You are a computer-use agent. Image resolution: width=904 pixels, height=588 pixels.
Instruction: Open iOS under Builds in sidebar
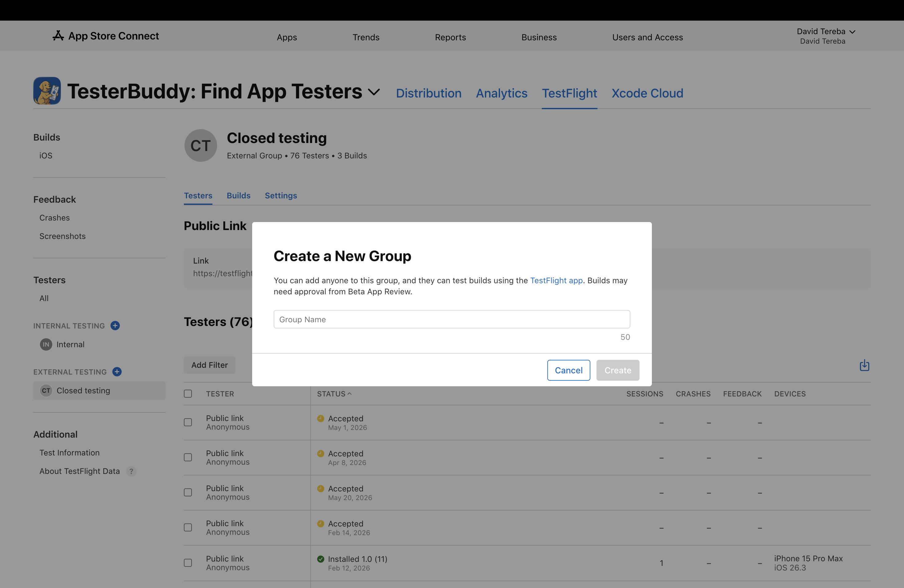click(46, 156)
